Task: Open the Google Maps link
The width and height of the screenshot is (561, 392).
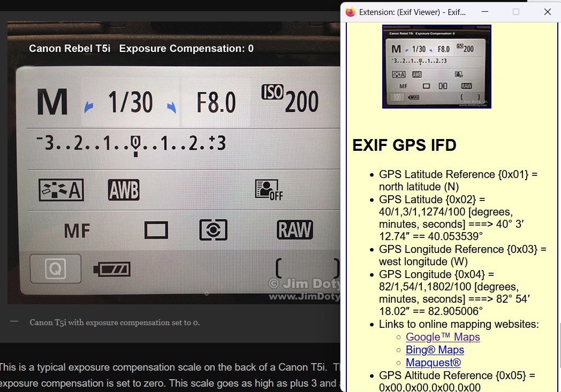Action: click(x=443, y=337)
